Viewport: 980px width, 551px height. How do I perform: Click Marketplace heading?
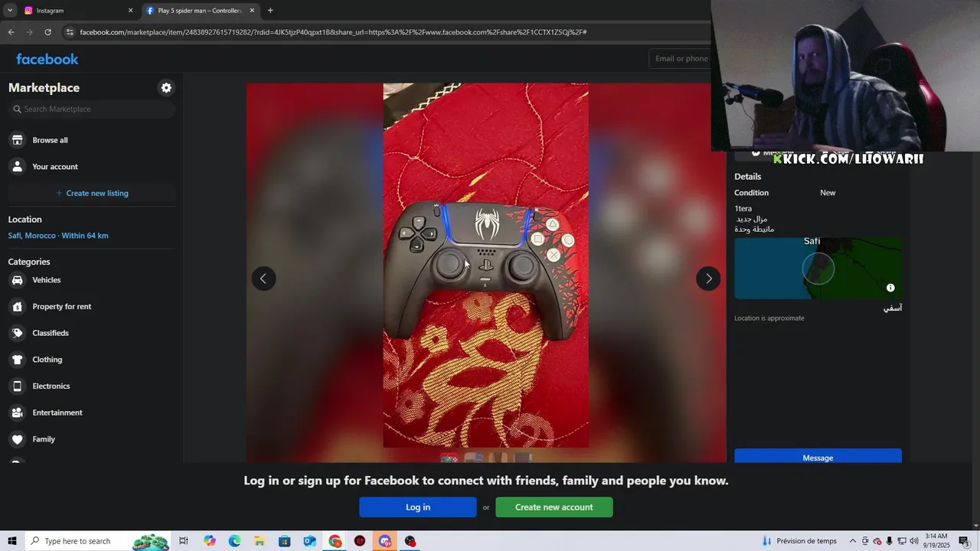pyautogui.click(x=44, y=88)
